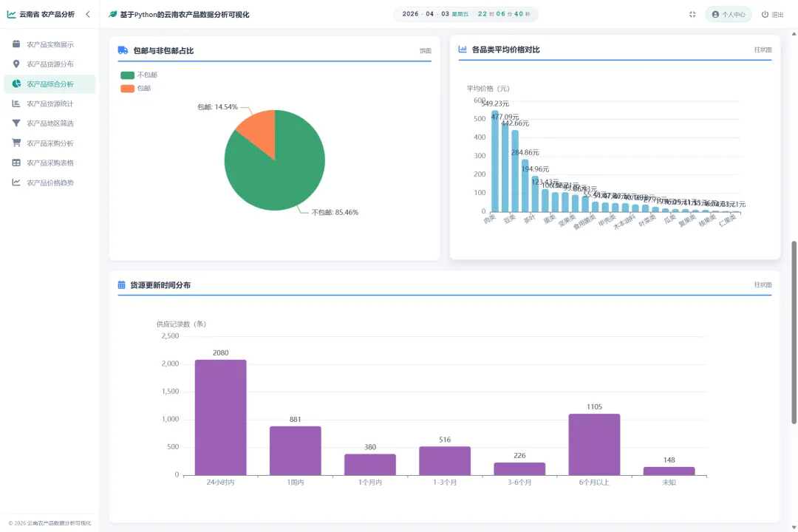Collapse the sidebar with the chevron arrow
The height and width of the screenshot is (532, 798).
(x=88, y=14)
